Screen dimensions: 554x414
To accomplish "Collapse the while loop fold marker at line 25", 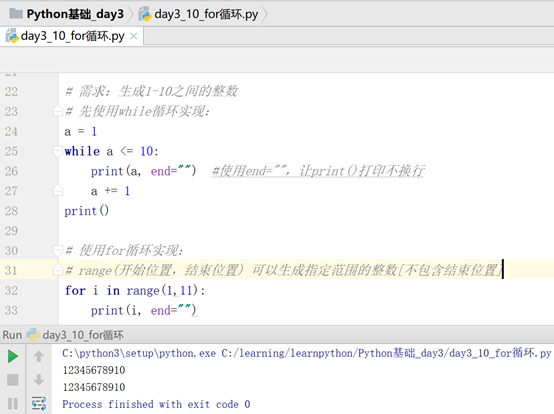I will click(x=58, y=151).
